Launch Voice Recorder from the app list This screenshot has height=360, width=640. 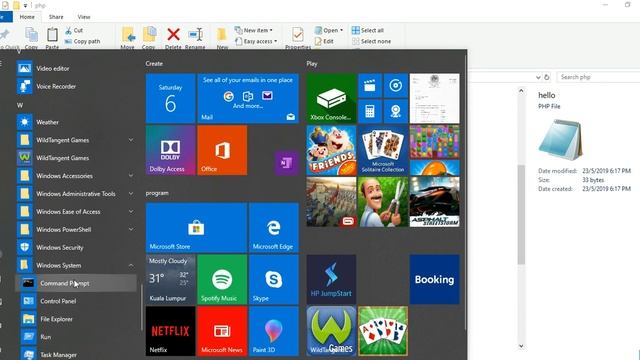click(x=76, y=87)
